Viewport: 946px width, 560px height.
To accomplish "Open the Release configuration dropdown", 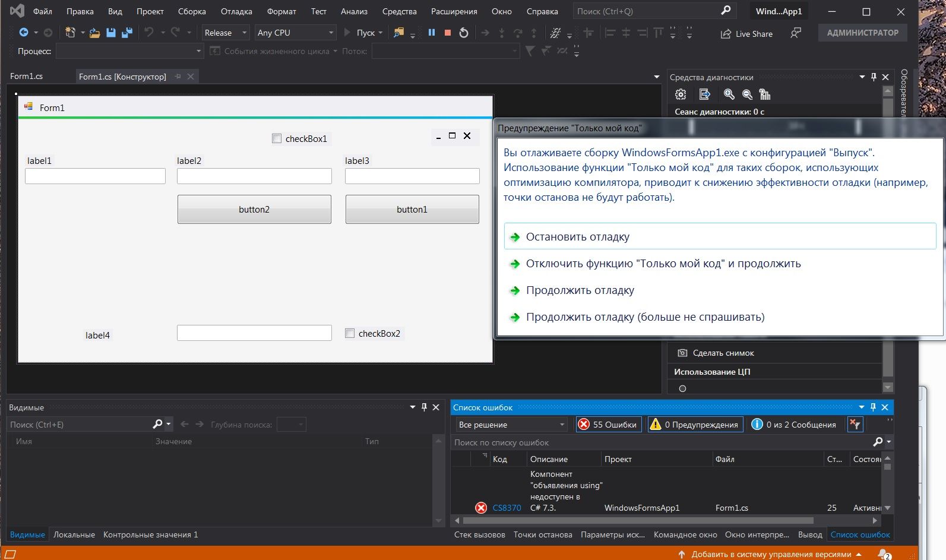I will 226,33.
